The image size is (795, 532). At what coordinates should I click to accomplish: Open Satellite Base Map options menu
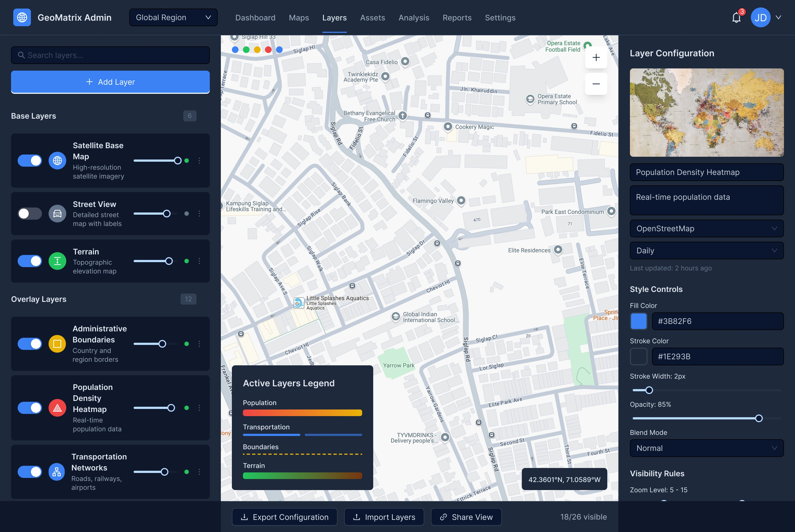coord(199,161)
